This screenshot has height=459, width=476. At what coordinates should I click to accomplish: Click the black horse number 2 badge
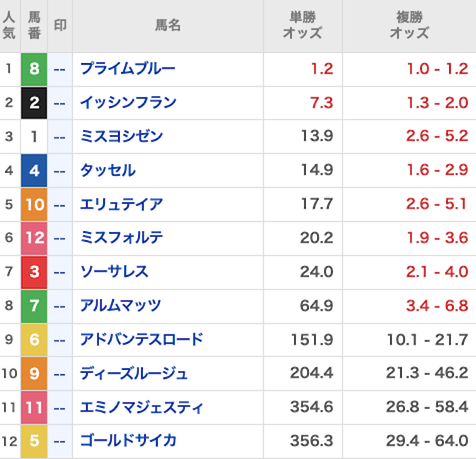point(34,103)
